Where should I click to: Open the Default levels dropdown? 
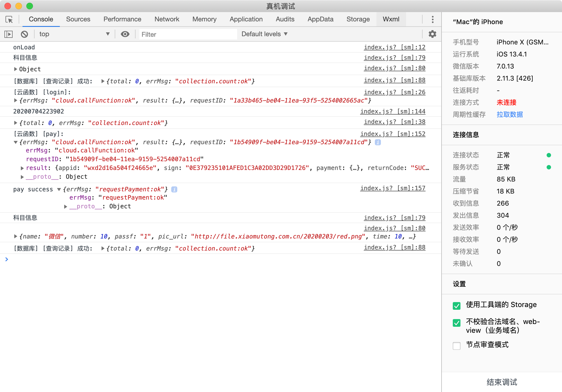pyautogui.click(x=264, y=34)
